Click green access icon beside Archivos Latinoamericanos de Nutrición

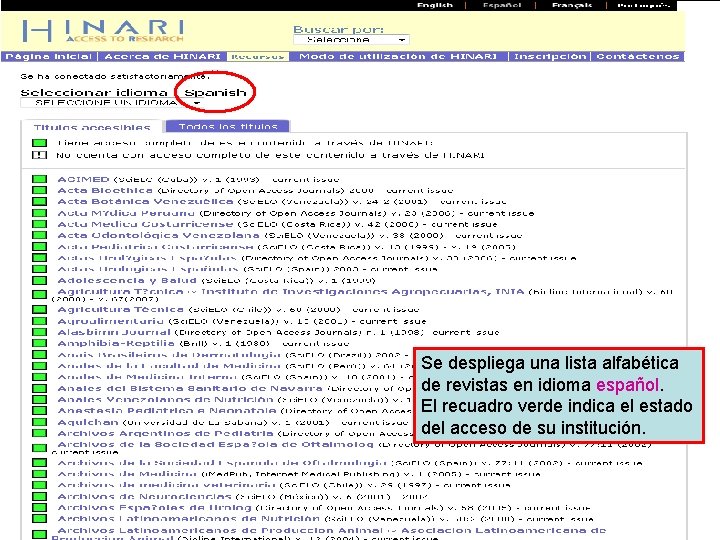(39, 518)
